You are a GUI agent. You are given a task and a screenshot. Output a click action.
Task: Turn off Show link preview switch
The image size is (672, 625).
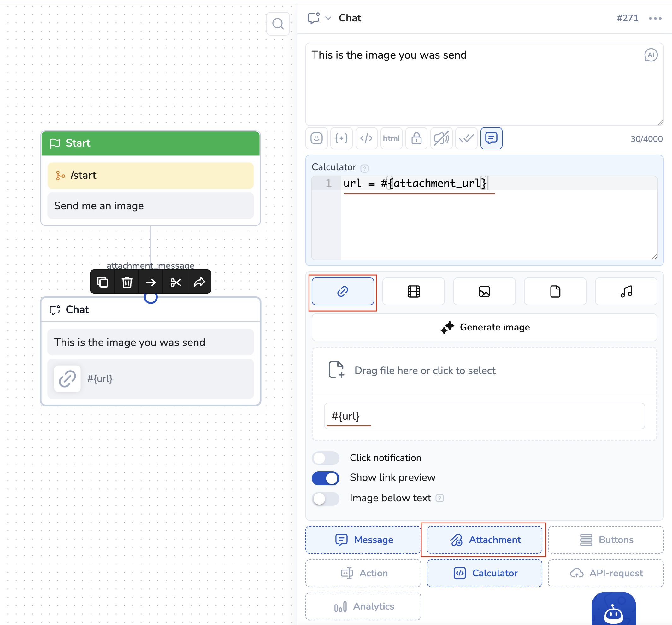click(x=325, y=478)
